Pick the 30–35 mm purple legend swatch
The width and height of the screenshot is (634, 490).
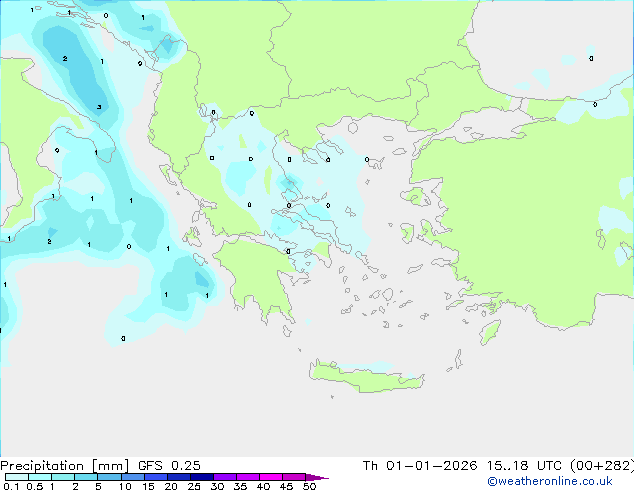point(225,477)
